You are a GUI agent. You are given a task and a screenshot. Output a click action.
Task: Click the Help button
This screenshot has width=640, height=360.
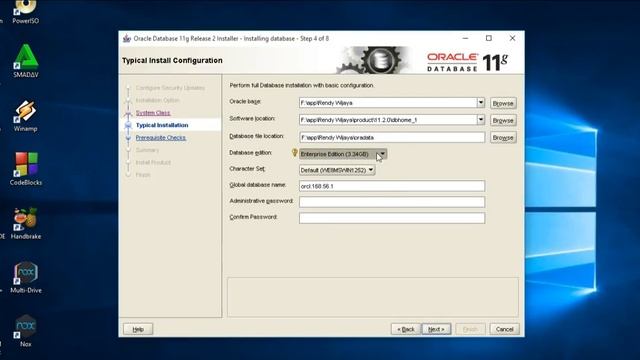click(138, 329)
